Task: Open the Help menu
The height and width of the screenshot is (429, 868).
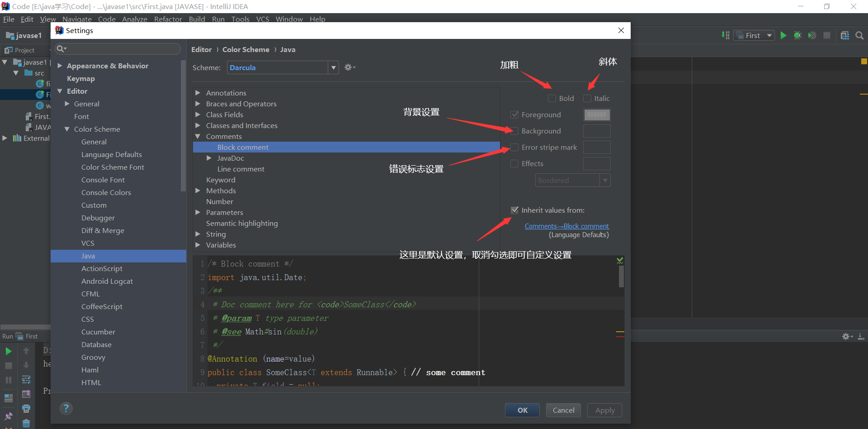Action: click(317, 19)
